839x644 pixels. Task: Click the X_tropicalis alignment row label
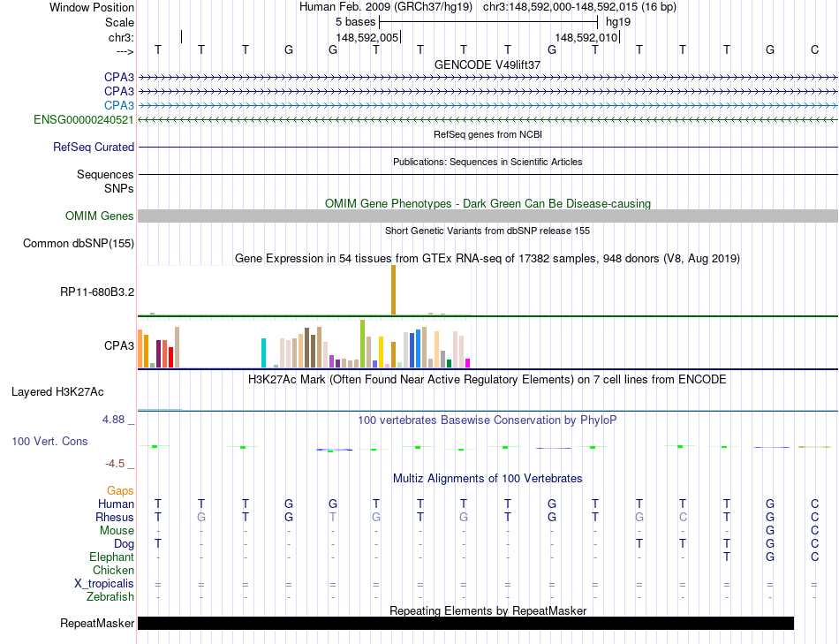(x=104, y=584)
